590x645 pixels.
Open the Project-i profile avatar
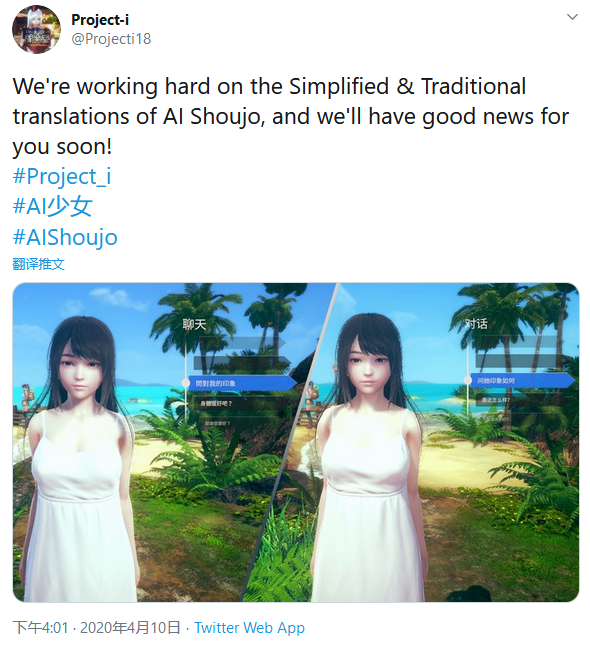pos(36,29)
